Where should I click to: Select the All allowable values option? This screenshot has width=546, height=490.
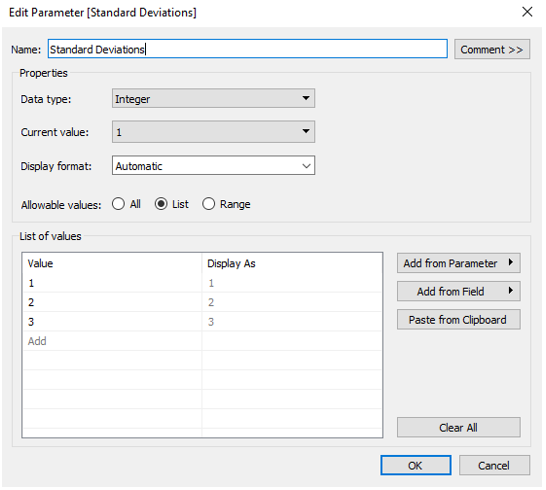click(126, 204)
